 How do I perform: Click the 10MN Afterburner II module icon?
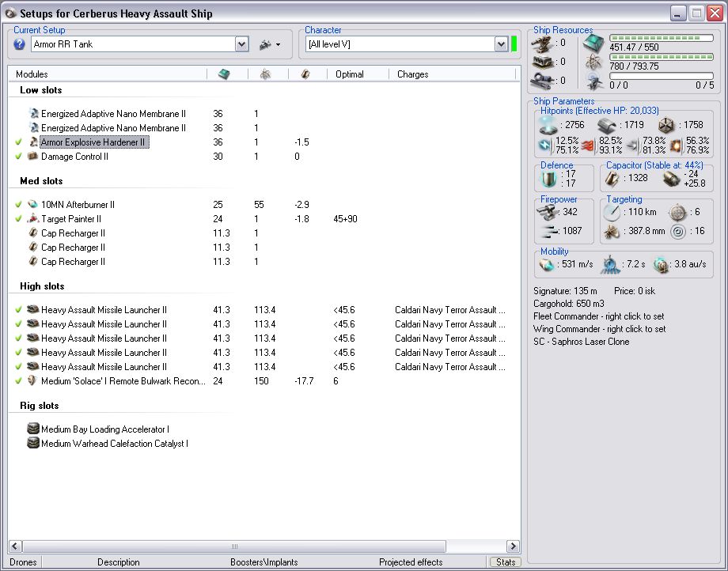tap(33, 205)
